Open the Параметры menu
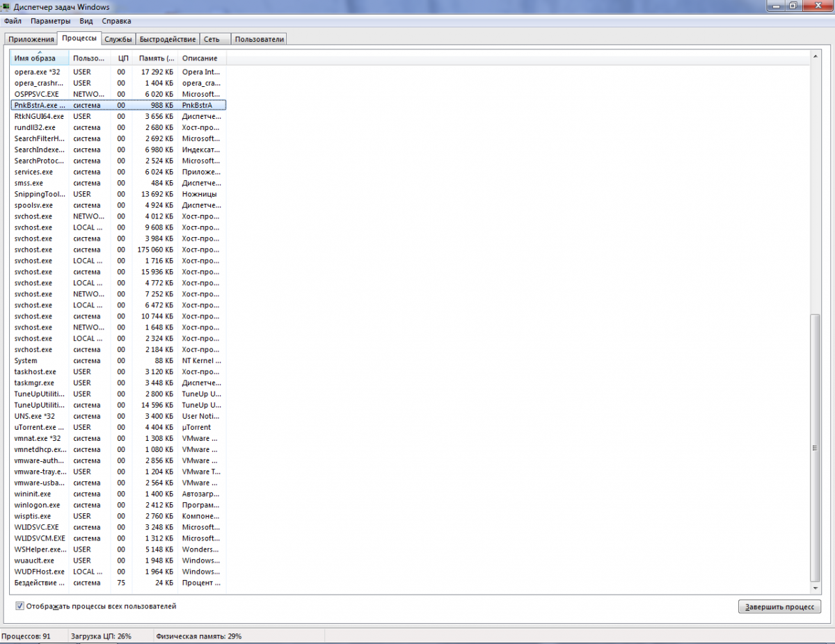 pos(51,21)
